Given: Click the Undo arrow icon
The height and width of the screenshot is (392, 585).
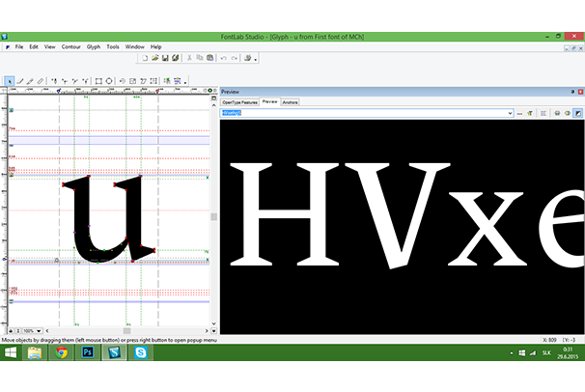Looking at the screenshot, I should [x=223, y=58].
